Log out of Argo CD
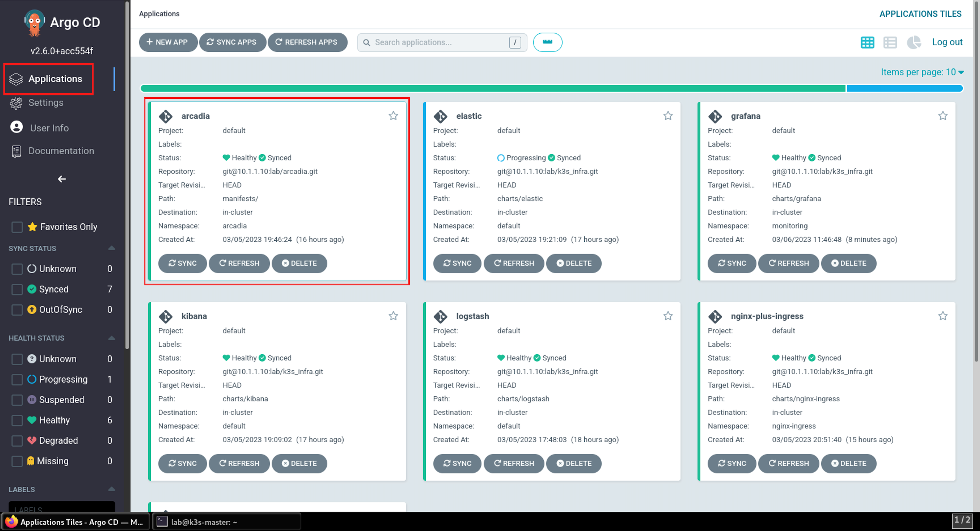The image size is (980, 531). tap(947, 42)
